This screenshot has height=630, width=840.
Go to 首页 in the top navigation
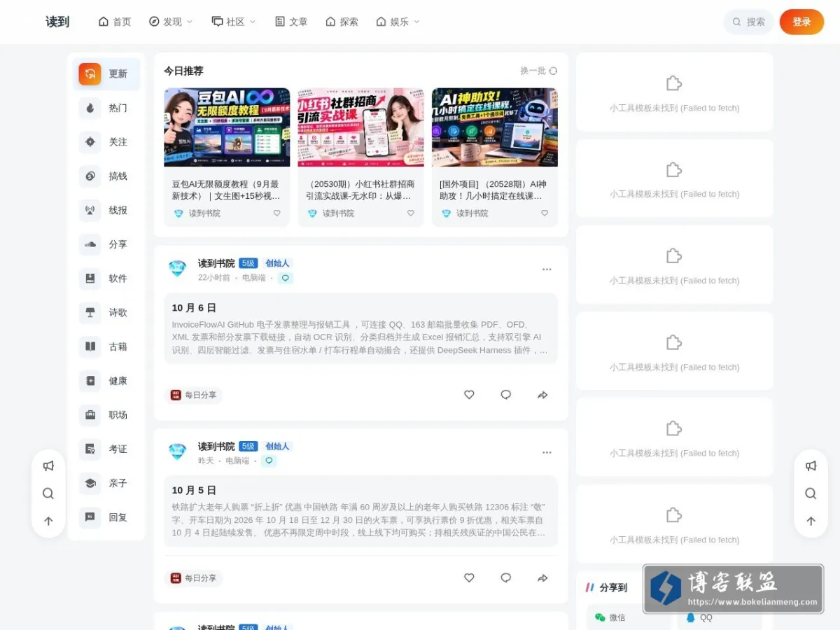(115, 22)
